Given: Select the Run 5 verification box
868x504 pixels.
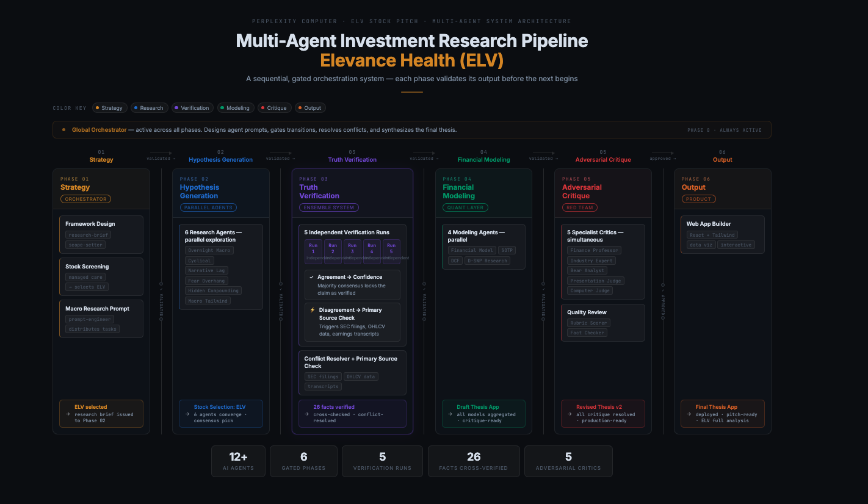Looking at the screenshot, I should (391, 251).
